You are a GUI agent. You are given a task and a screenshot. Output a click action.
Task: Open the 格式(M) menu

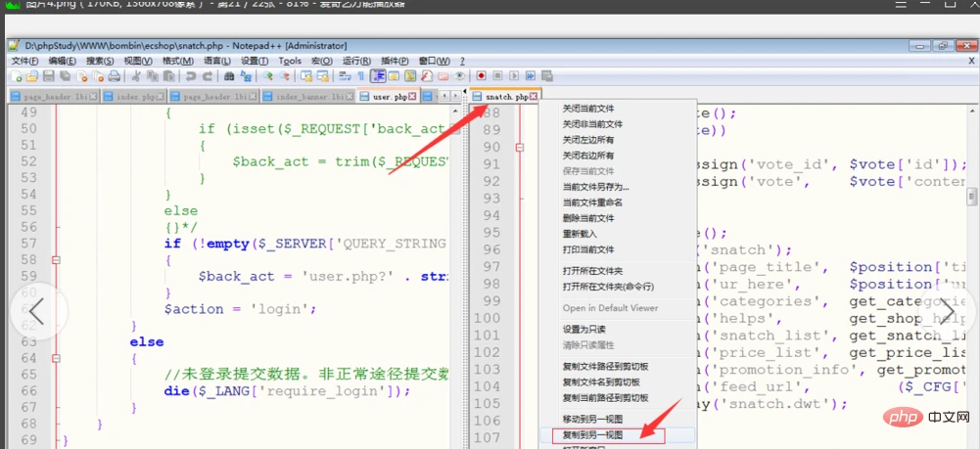178,62
